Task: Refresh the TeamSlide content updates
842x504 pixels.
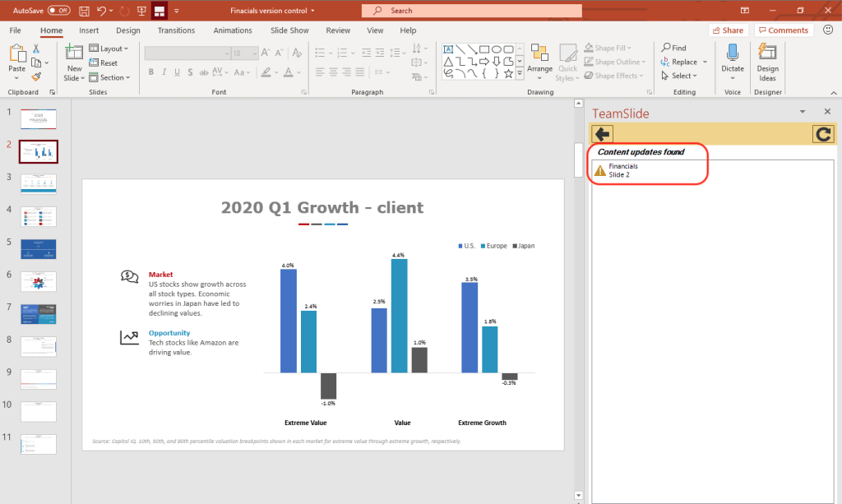Action: [x=822, y=134]
